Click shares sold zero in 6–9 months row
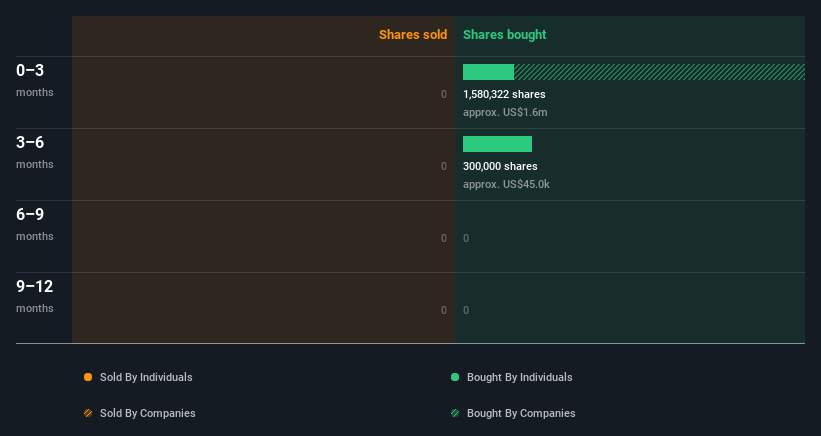 (x=444, y=239)
